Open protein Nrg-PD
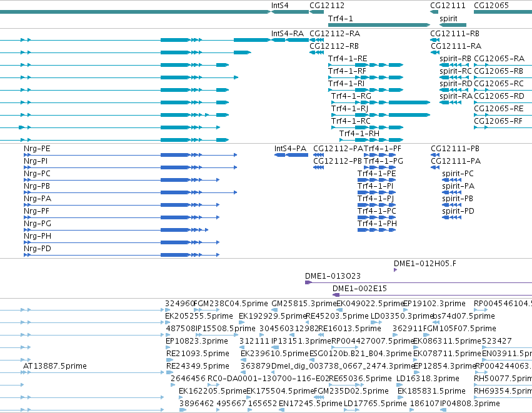 [x=38, y=249]
